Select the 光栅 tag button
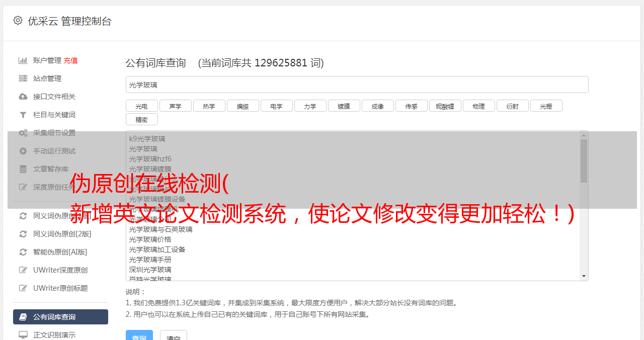Viewport: 644px width, 340px height. pyautogui.click(x=546, y=106)
